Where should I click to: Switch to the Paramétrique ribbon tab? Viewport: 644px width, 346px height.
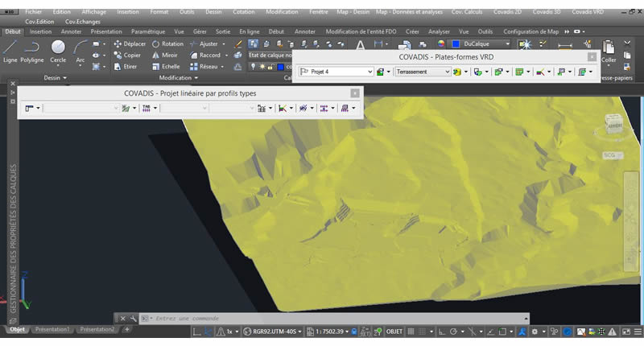pos(148,31)
